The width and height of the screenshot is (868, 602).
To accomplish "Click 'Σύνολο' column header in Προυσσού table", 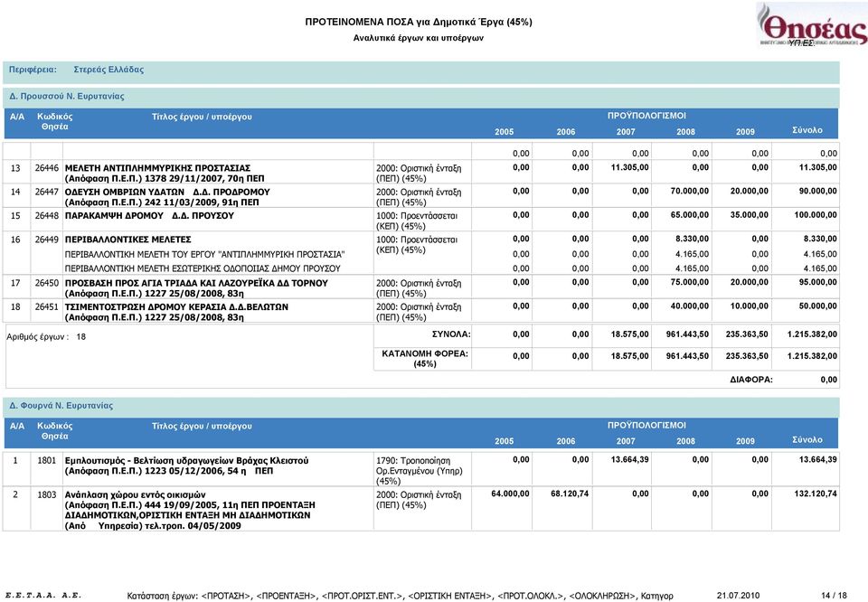I will [807, 130].
